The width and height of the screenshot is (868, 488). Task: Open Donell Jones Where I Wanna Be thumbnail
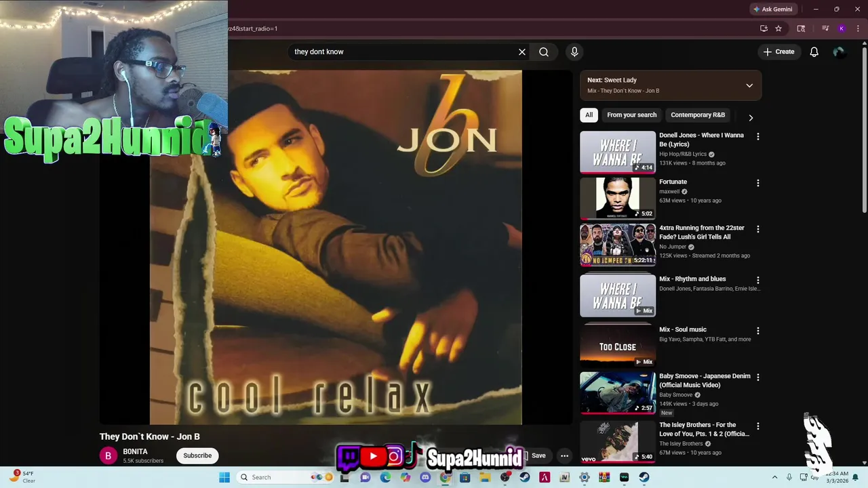(618, 152)
